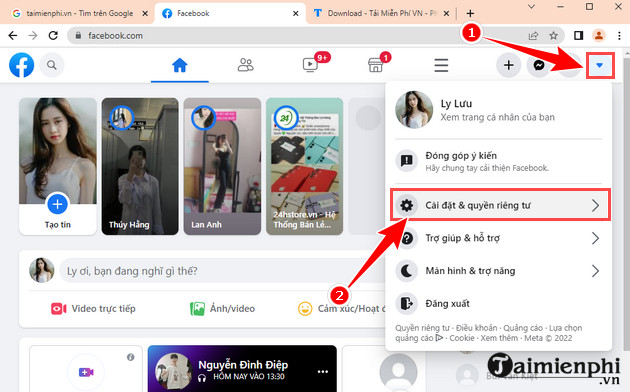Toggle the account dropdown arrow

point(600,65)
